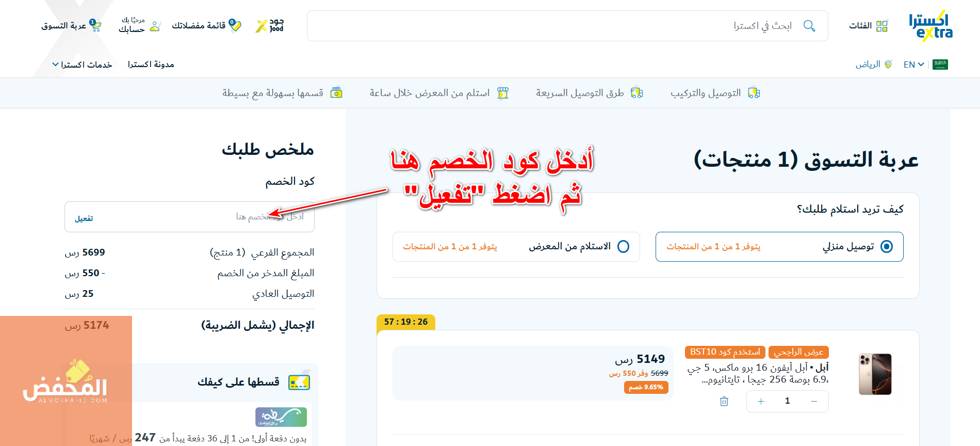Image resolution: width=980 pixels, height=446 pixels.
Task: Open favorites list heart icon
Action: (235, 25)
